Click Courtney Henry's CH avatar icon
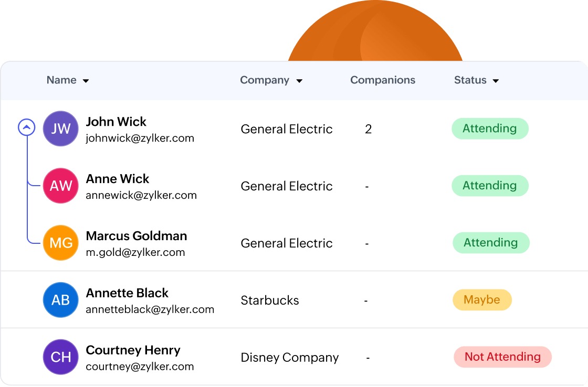Viewport: 588px width, 387px height. tap(60, 357)
